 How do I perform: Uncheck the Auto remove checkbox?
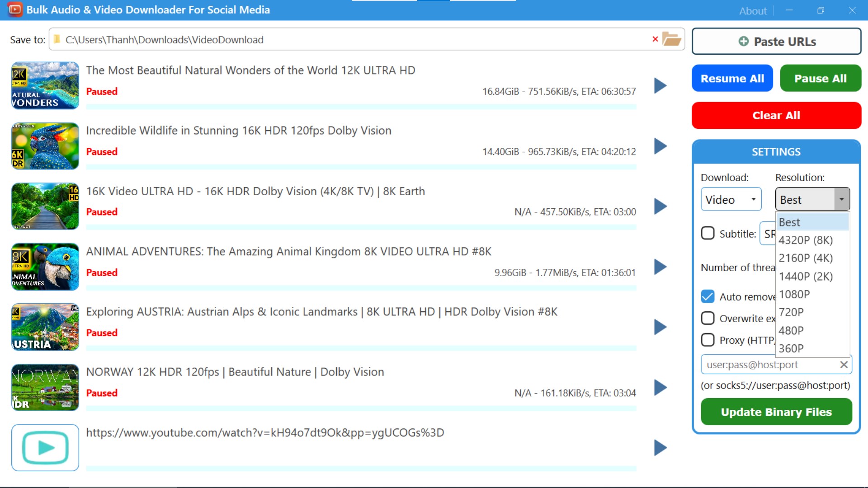point(708,296)
